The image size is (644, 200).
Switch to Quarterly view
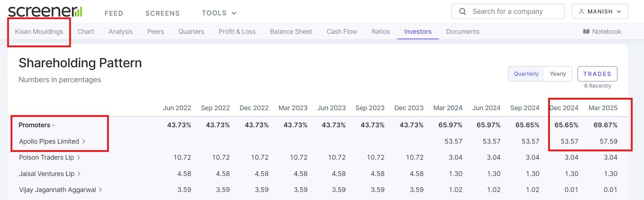pos(526,74)
